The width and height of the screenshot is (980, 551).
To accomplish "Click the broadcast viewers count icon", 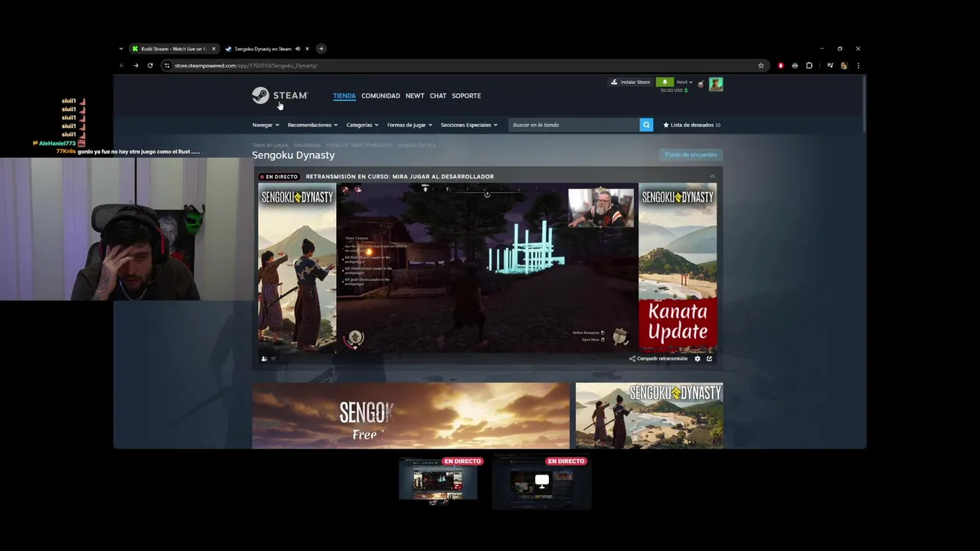I will pos(265,359).
